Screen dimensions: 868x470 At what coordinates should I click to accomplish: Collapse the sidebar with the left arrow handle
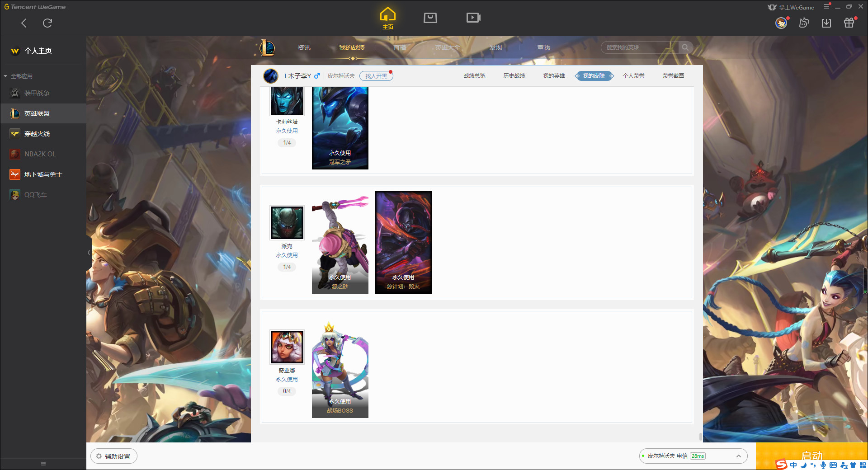(89, 253)
